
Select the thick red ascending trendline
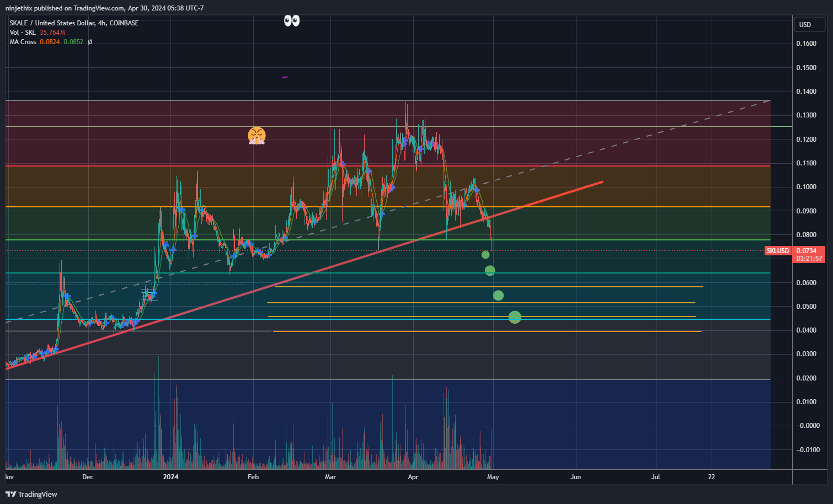pos(303,276)
